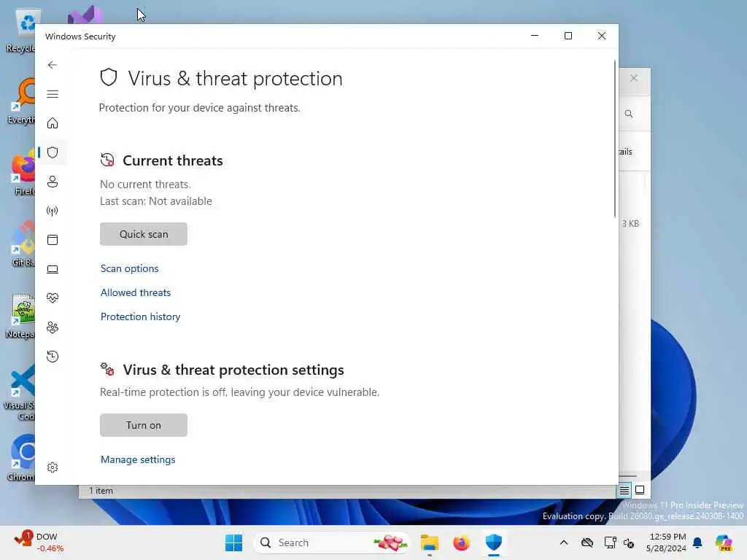Go back using the back arrow
The width and height of the screenshot is (747, 560).
point(53,65)
